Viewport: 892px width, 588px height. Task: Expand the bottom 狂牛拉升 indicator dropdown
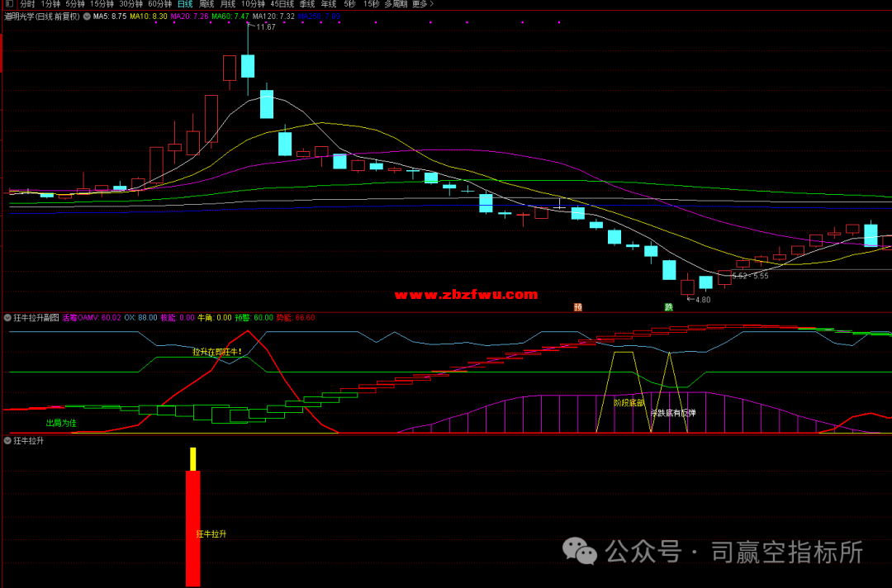tap(7, 441)
